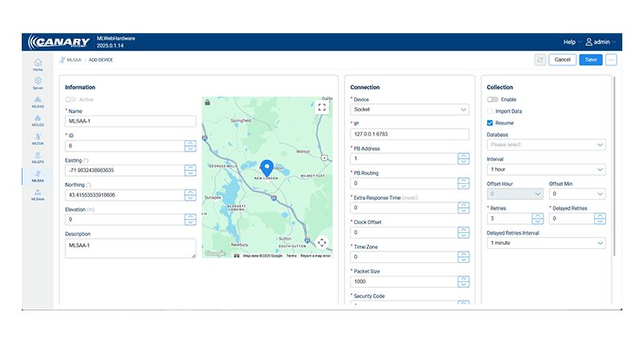Open the MLTDR sidebar section
The image size is (644, 341).
(x=38, y=139)
